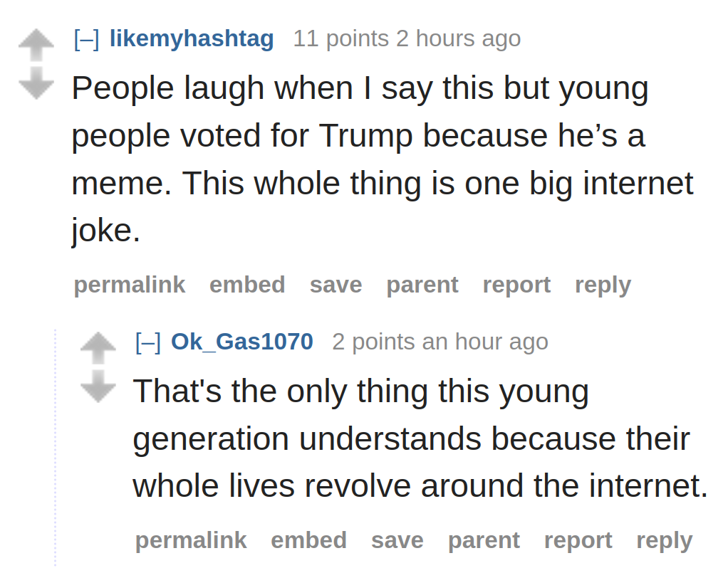Viewport: 728px width, 568px height.
Task: Open the Ok_Gas1070 user profile
Action: click(242, 342)
